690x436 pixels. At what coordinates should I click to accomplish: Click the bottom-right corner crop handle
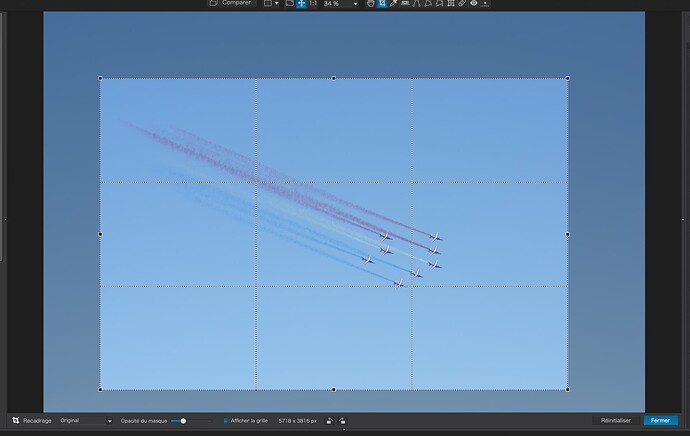point(568,389)
